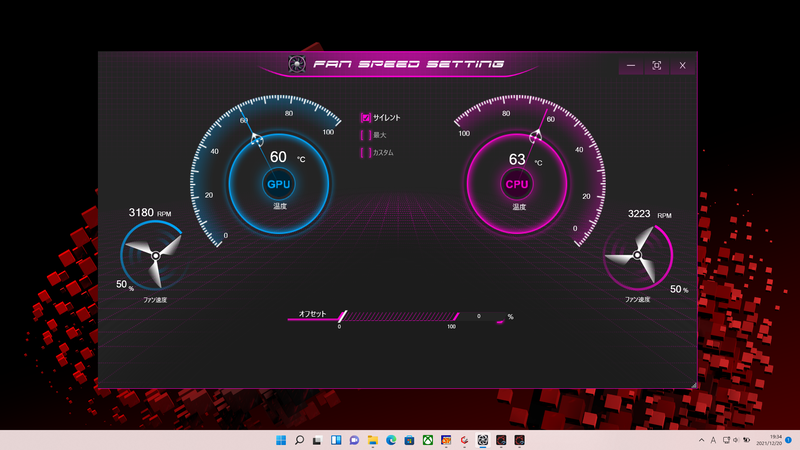This screenshot has height=450, width=800.
Task: Launch Microsoft Edge from taskbar
Action: pyautogui.click(x=391, y=440)
